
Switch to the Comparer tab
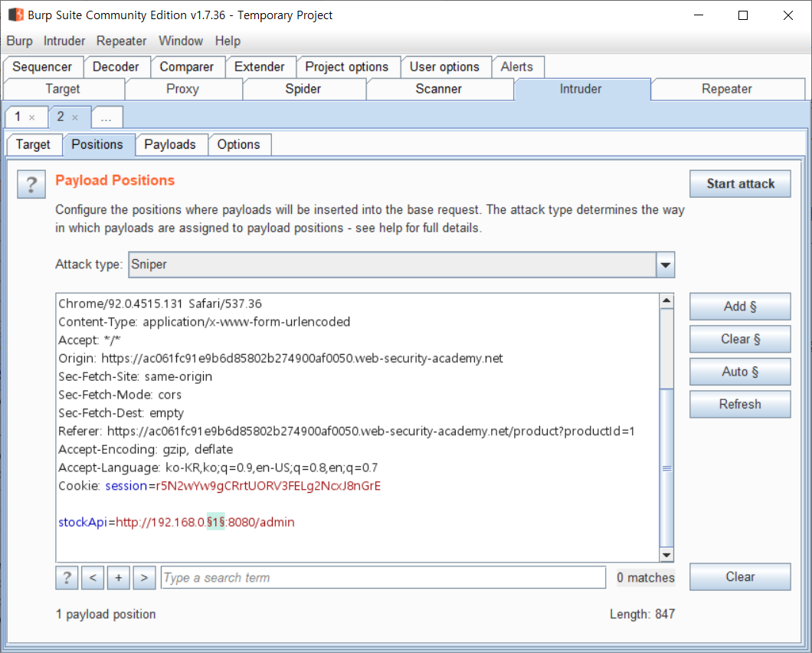pyautogui.click(x=187, y=67)
